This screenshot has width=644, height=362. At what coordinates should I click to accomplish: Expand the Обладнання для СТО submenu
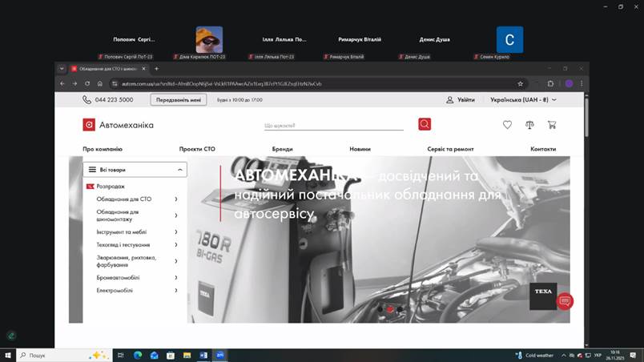tap(175, 199)
